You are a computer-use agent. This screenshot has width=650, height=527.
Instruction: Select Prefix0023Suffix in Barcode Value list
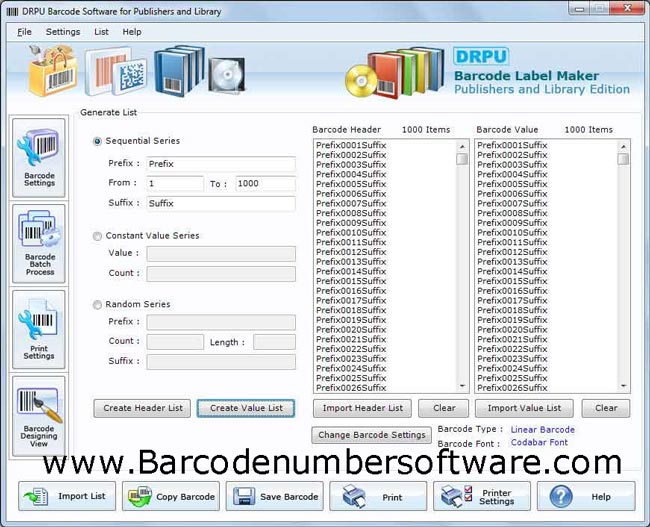coord(512,359)
